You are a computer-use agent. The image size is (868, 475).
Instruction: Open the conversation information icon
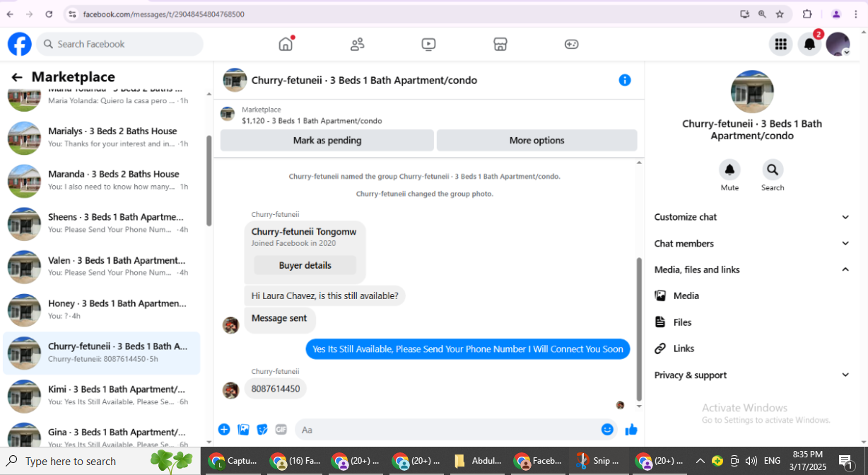[625, 80]
